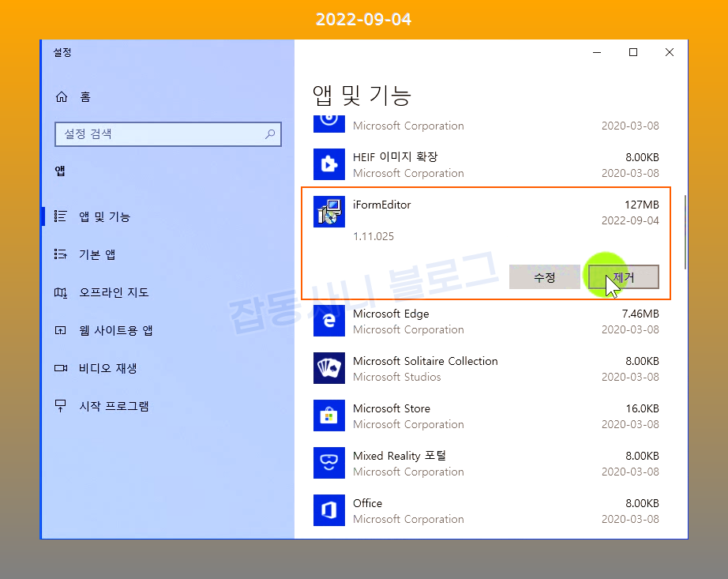Minimize the Settings window
Viewport: 728px width, 579px height.
click(597, 52)
